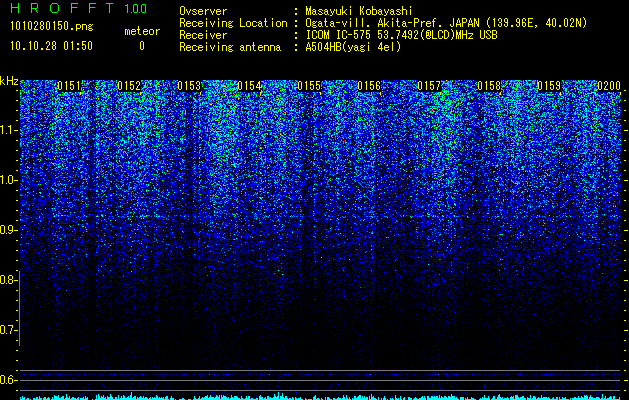Viewport: 629px width, 400px height.
Task: Click the 0154 time marker
Action: pos(249,86)
